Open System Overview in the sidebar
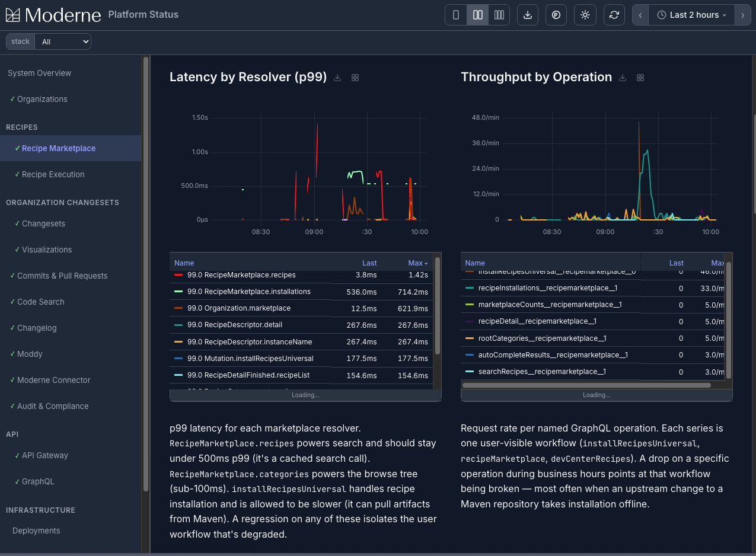756x556 pixels. [39, 73]
